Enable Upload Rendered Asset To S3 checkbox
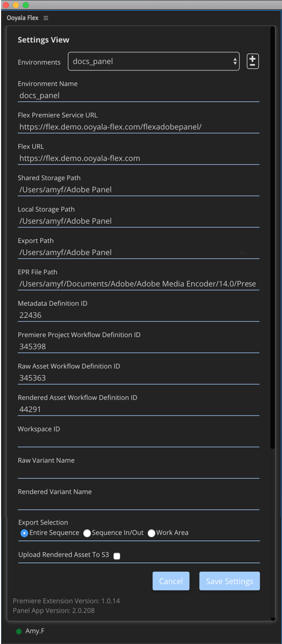 pos(117,556)
